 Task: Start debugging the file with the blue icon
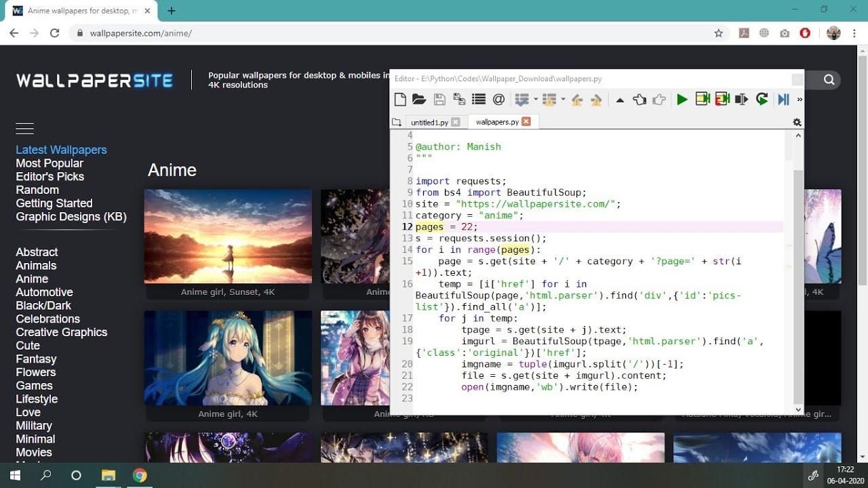point(784,100)
